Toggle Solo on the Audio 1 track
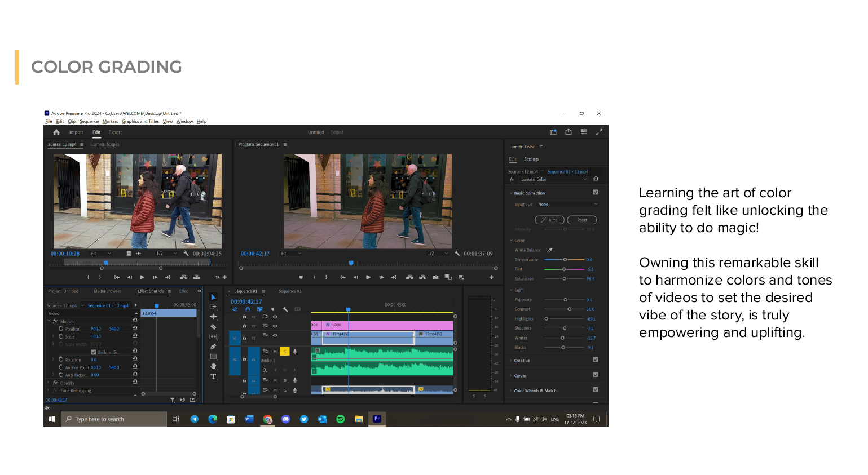 285,352
